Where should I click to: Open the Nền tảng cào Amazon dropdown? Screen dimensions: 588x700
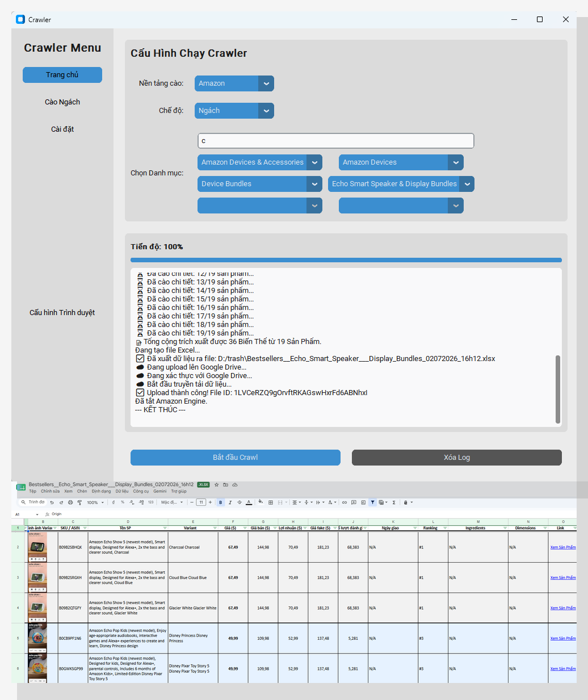click(234, 83)
